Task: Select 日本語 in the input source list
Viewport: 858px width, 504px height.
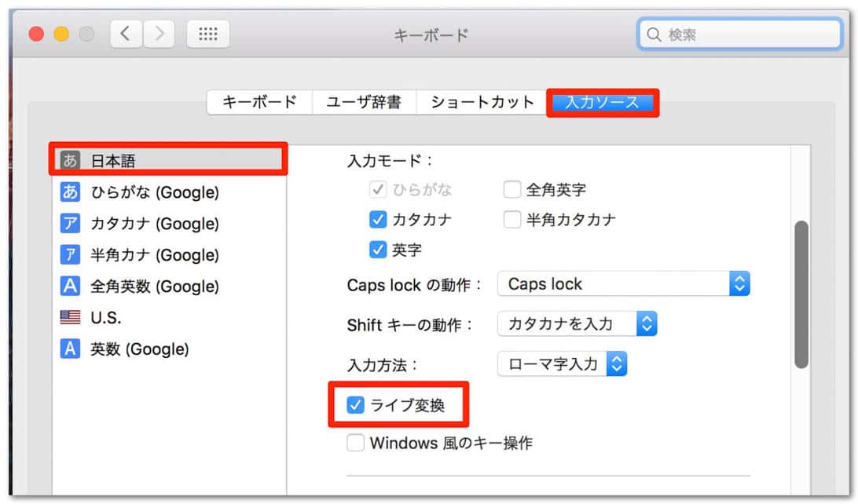Action: click(x=168, y=160)
